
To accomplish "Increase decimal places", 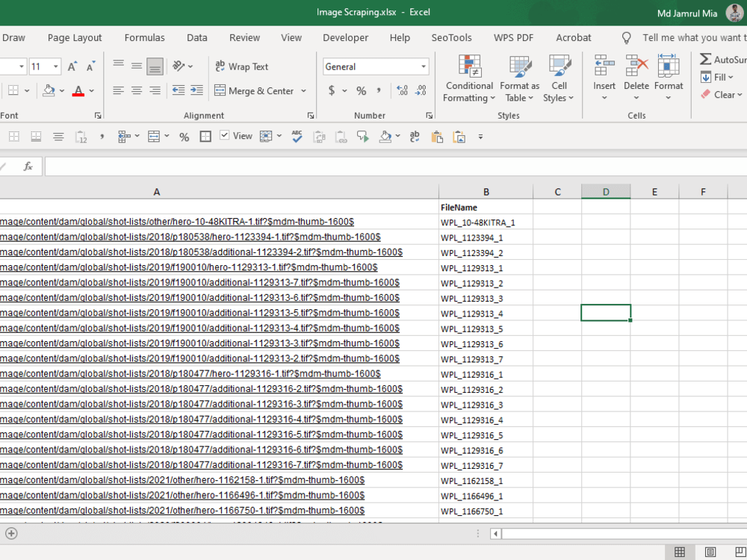I will click(402, 90).
